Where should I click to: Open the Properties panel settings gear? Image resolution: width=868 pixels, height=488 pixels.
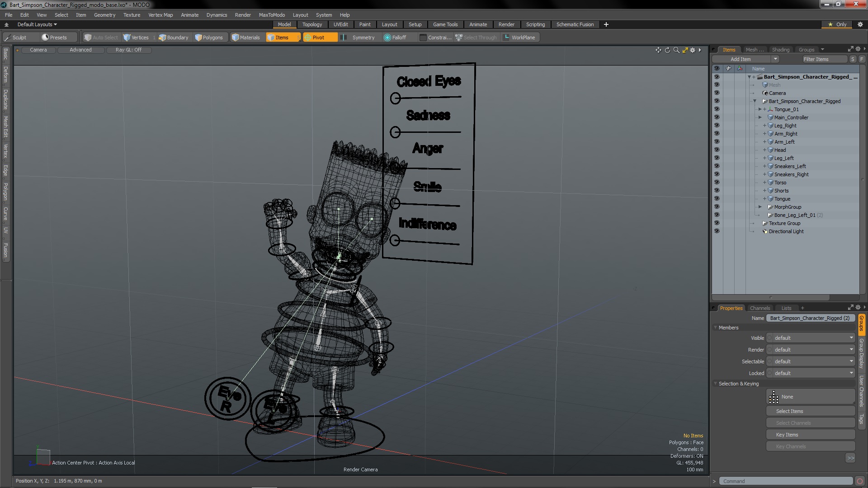coord(858,307)
